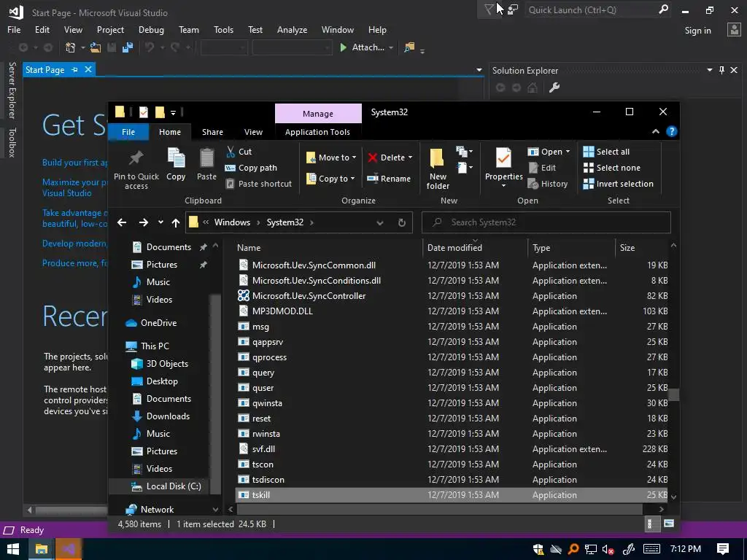The image size is (747, 560).
Task: Open Properties in Explorer ribbon
Action: coord(503,166)
